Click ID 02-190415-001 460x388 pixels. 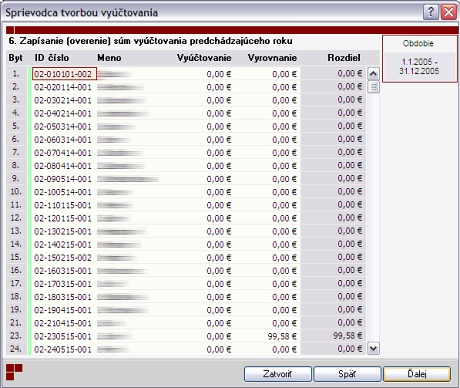(x=63, y=310)
